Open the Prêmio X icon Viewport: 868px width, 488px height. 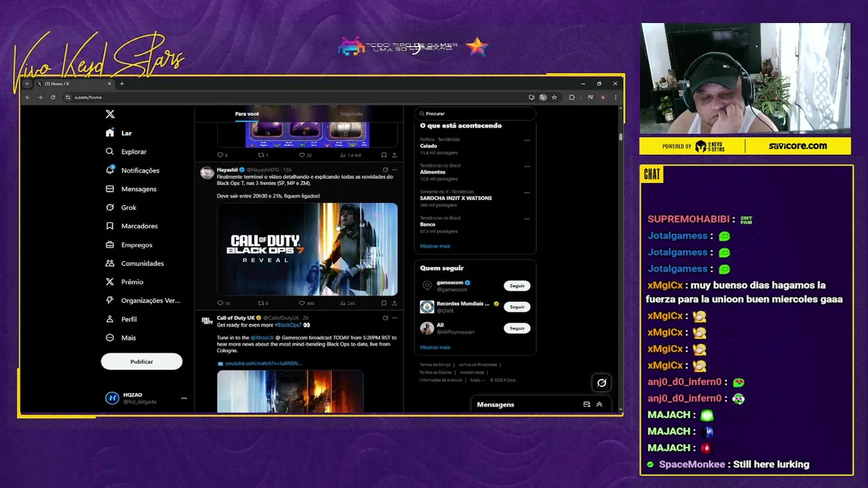pyautogui.click(x=110, y=281)
